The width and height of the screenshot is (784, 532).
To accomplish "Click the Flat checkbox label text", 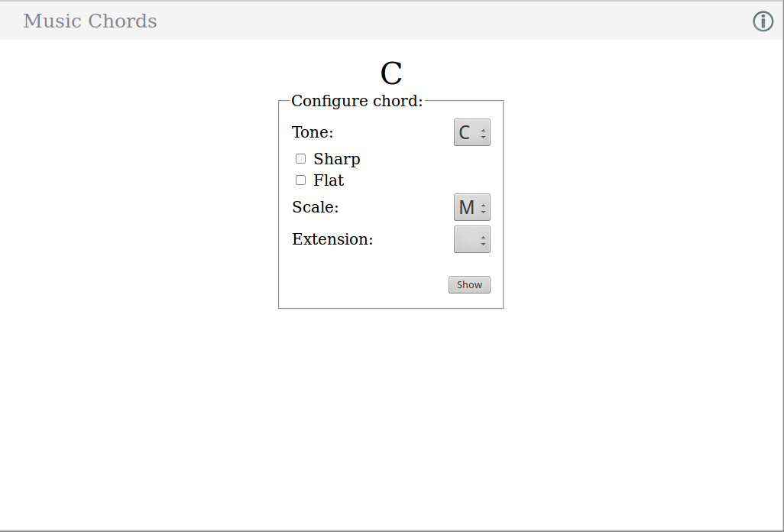I will pyautogui.click(x=329, y=180).
